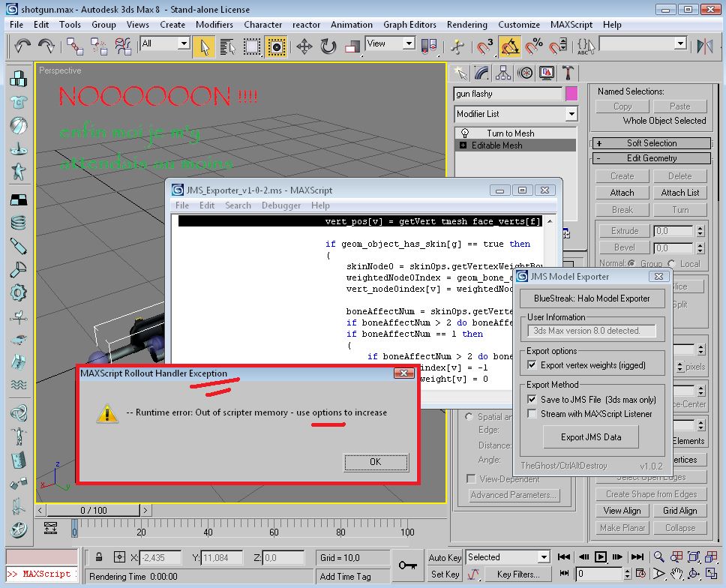Choose Rectangular Selection Region tool
726x588 pixels.
point(252,46)
